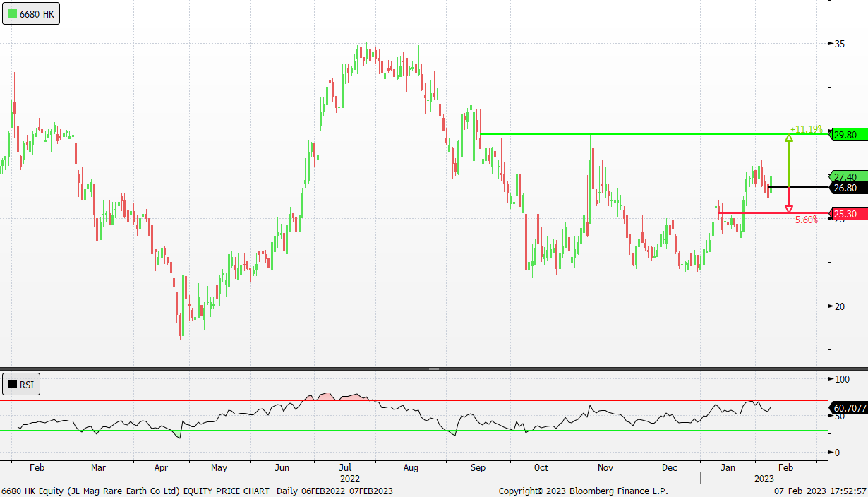Click the 35 price axis label
This screenshot has height=497, width=868.
pyautogui.click(x=840, y=44)
